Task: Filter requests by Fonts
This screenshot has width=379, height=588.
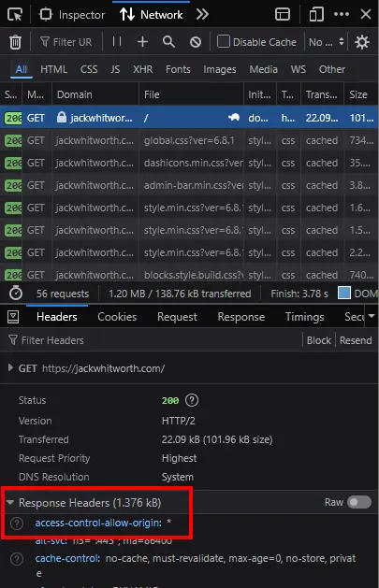Action: pos(178,69)
